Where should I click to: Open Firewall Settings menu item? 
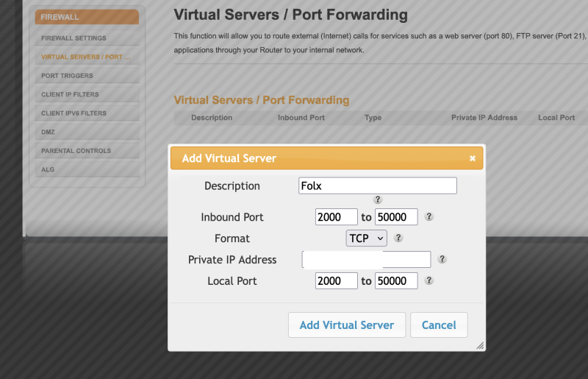pyautogui.click(x=74, y=38)
